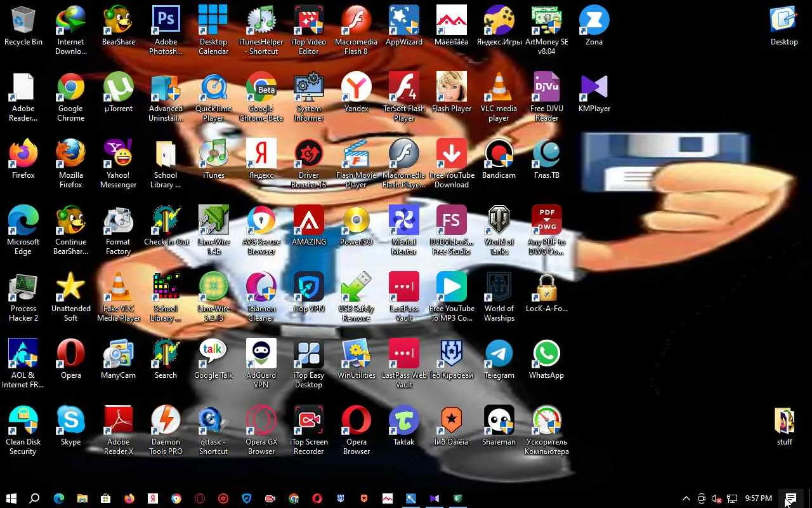The height and width of the screenshot is (508, 812).
Task: Open the Desktop Calendar shortcut
Action: (x=214, y=30)
